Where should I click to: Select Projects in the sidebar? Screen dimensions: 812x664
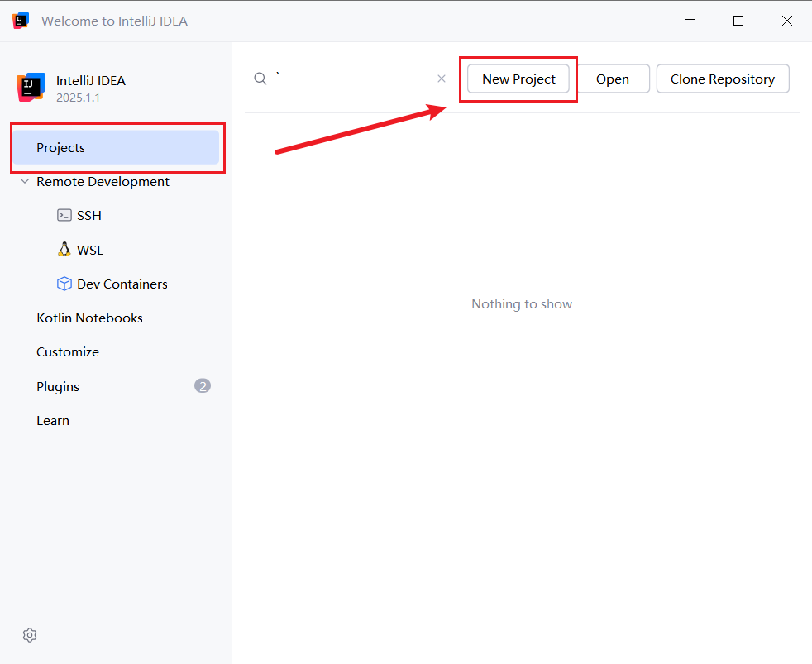[x=116, y=148]
